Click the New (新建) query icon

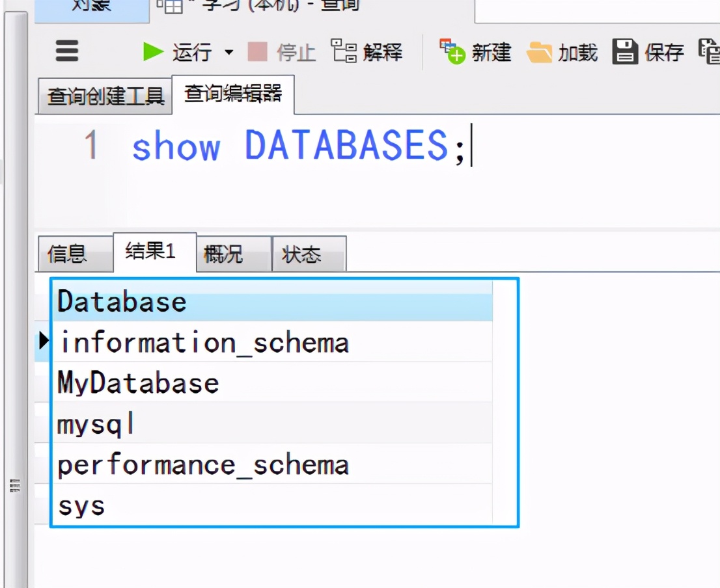coord(452,51)
